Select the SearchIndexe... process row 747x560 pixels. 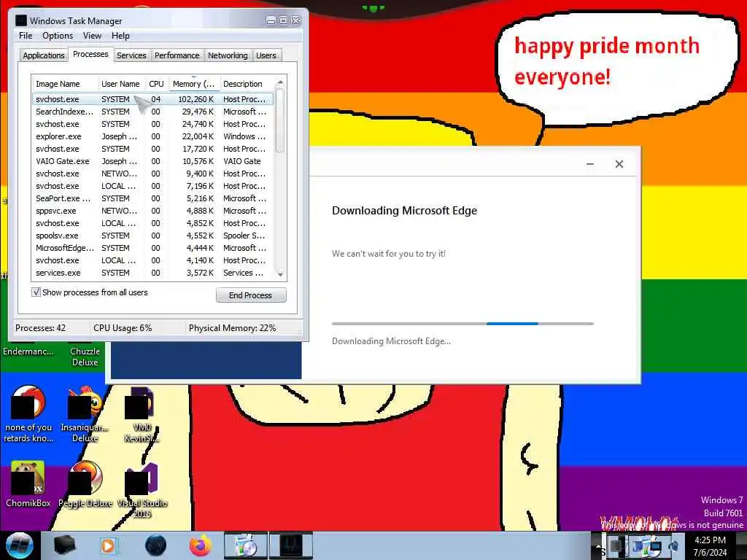(x=152, y=112)
